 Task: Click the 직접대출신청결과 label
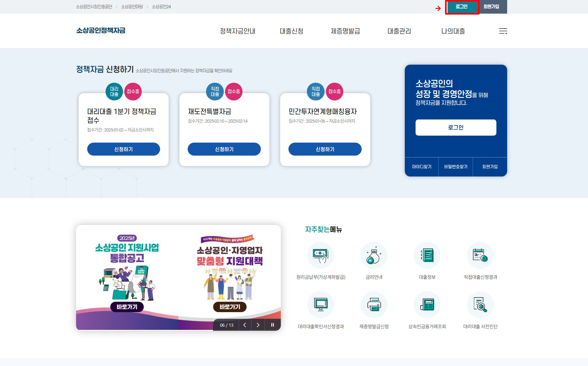click(481, 277)
